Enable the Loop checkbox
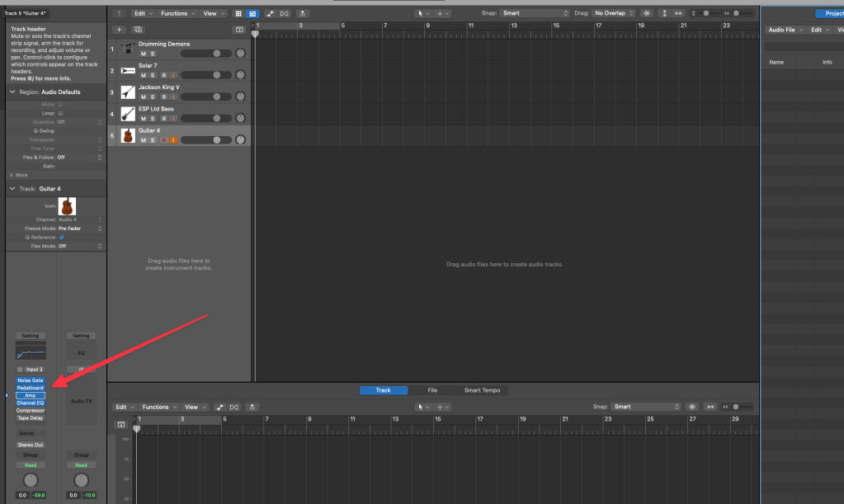Image resolution: width=844 pixels, height=504 pixels. click(61, 113)
